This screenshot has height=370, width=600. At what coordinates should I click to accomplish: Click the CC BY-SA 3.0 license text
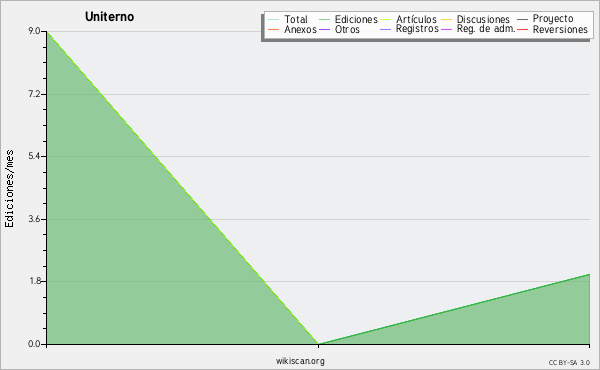coord(569,363)
